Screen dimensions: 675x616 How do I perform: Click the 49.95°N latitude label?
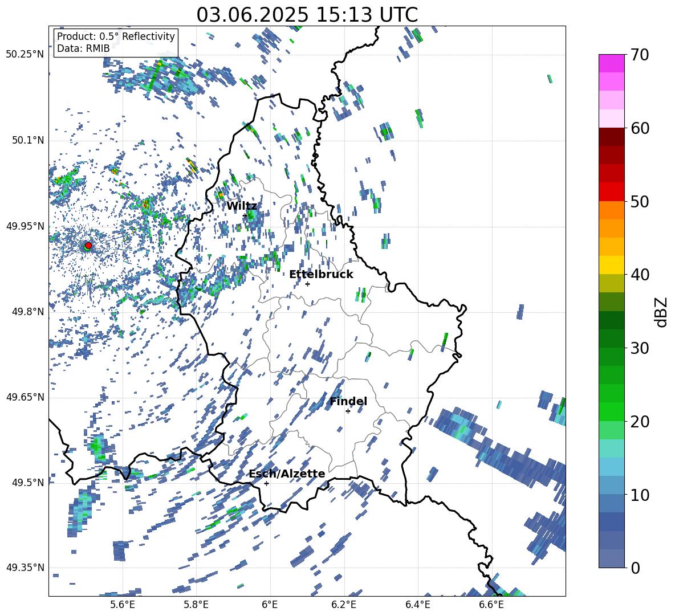tap(25, 226)
